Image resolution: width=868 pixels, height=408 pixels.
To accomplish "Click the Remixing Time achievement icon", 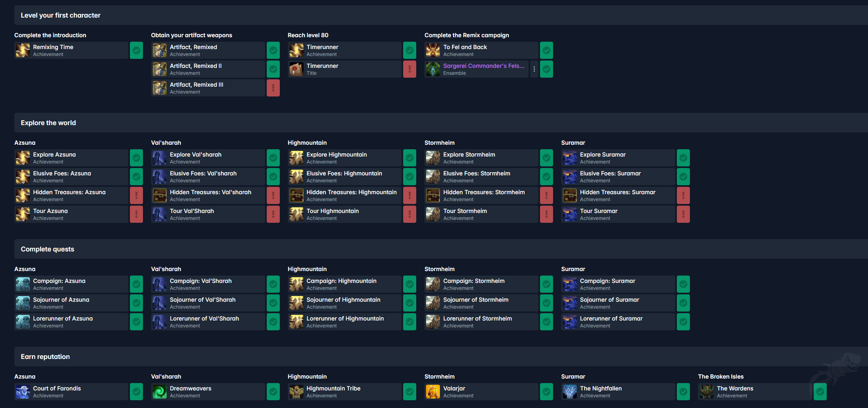I will click(x=23, y=50).
